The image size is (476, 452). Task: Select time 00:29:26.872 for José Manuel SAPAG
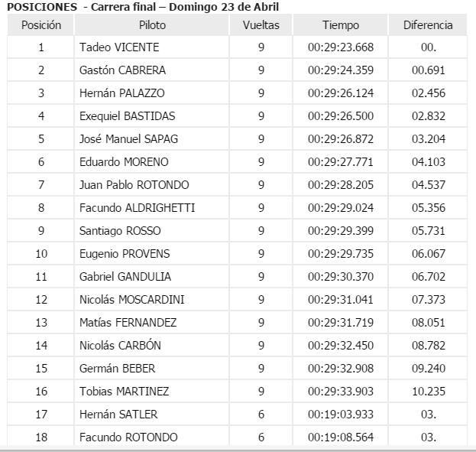[x=341, y=139]
